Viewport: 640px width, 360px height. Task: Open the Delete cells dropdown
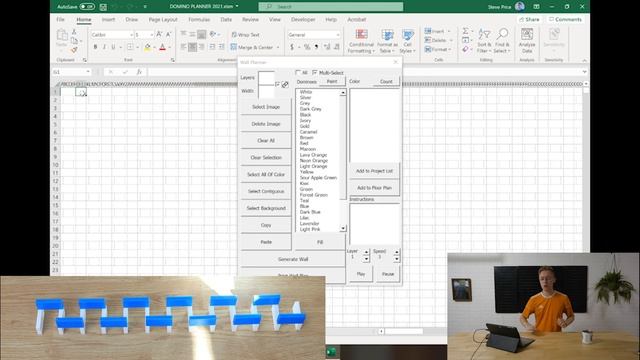point(451,40)
